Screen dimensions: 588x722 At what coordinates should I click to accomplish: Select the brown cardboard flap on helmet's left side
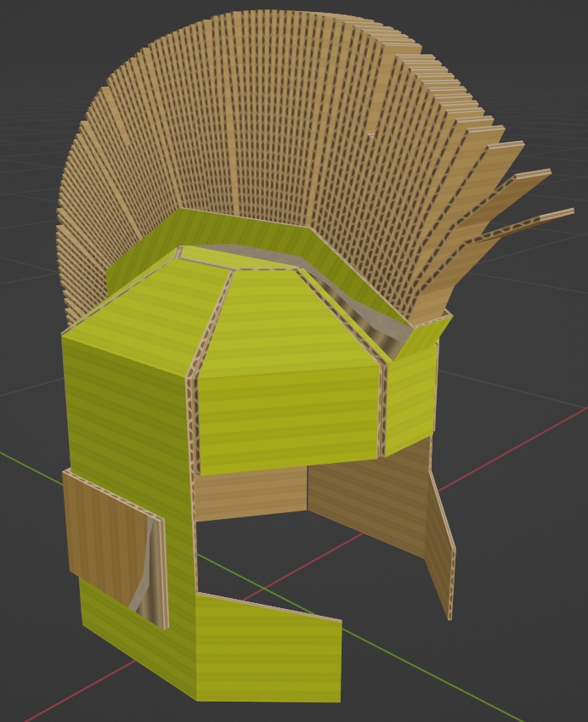coord(115,548)
